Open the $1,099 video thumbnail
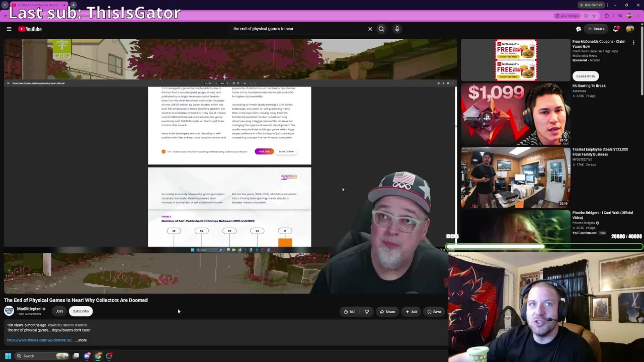 pyautogui.click(x=516, y=114)
